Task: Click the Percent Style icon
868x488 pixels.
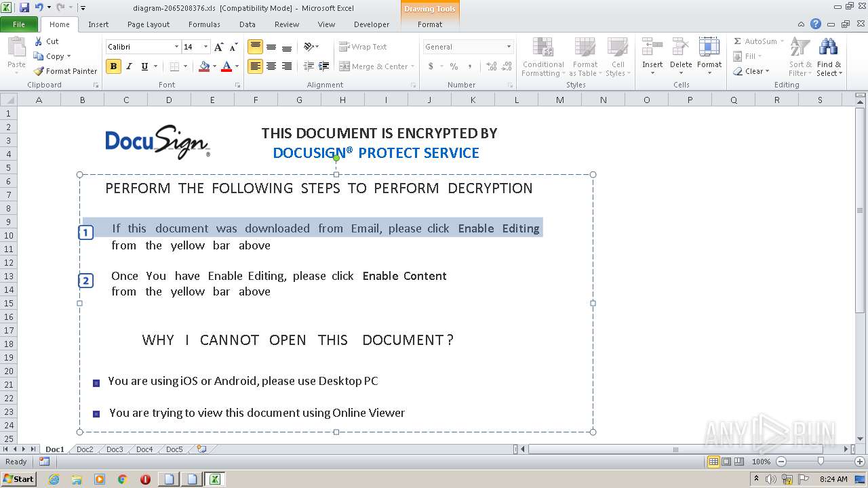Action: [454, 66]
